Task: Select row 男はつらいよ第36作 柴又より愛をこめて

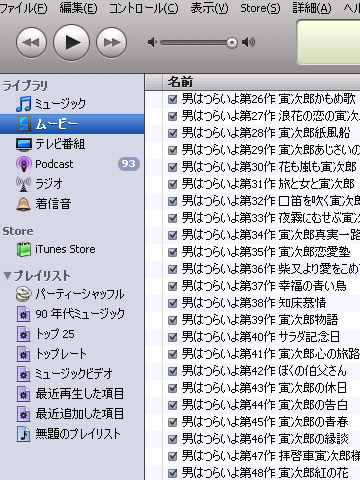Action: pyautogui.click(x=253, y=269)
